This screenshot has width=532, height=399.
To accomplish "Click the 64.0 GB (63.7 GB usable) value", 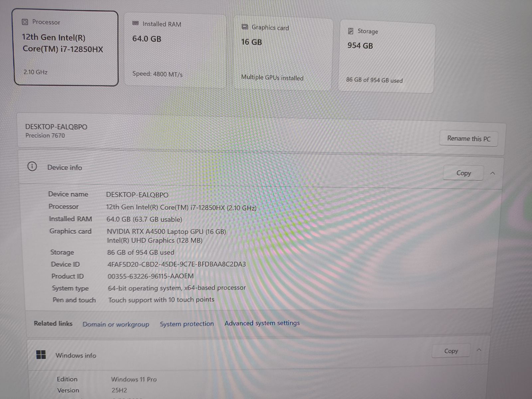I will pos(144,219).
